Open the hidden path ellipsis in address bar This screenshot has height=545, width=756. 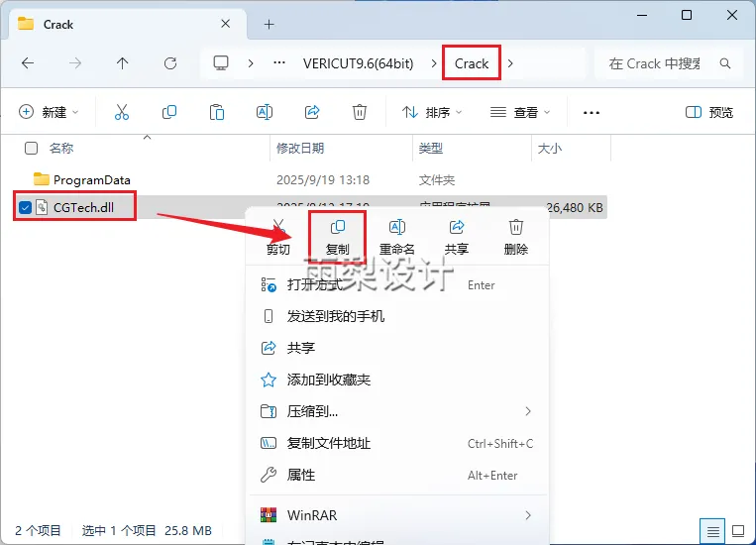coord(279,62)
